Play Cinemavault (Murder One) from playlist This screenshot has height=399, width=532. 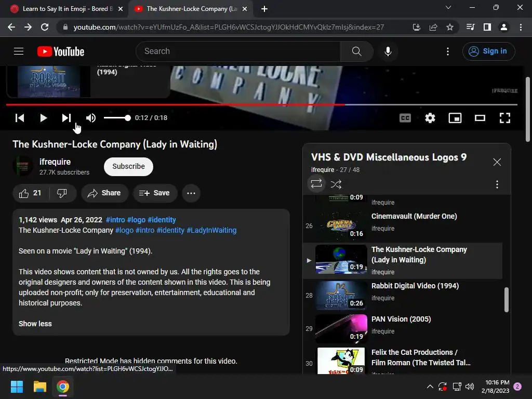[x=403, y=225]
